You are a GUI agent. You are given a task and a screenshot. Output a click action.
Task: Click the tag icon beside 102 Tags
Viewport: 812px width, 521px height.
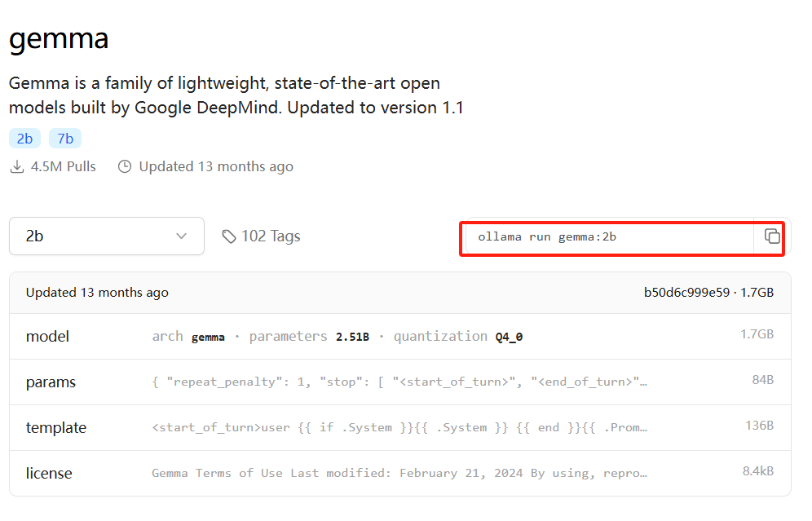229,236
